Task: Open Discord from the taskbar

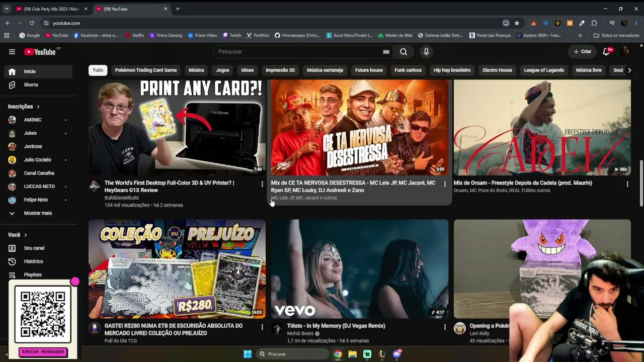Action: pos(397,354)
